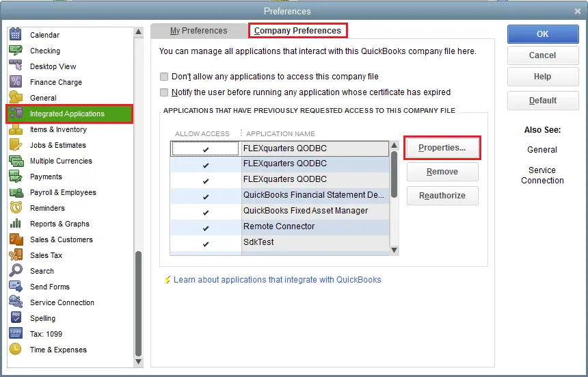The image size is (588, 377).
Task: Click the lightning bolt icon beside Learn link
Action: point(168,280)
